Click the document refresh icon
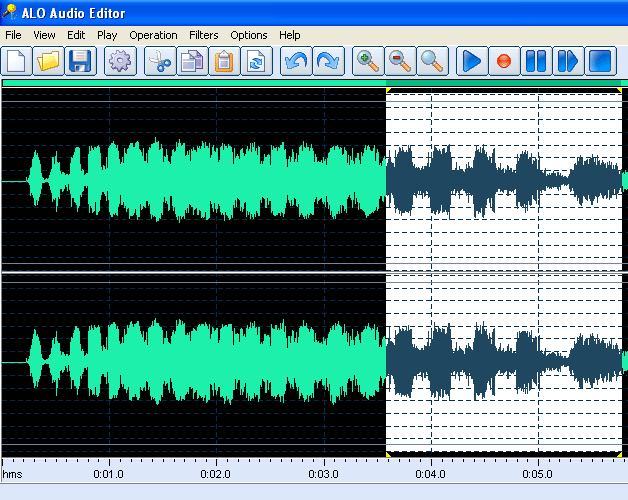The height and width of the screenshot is (500, 628). 256,61
